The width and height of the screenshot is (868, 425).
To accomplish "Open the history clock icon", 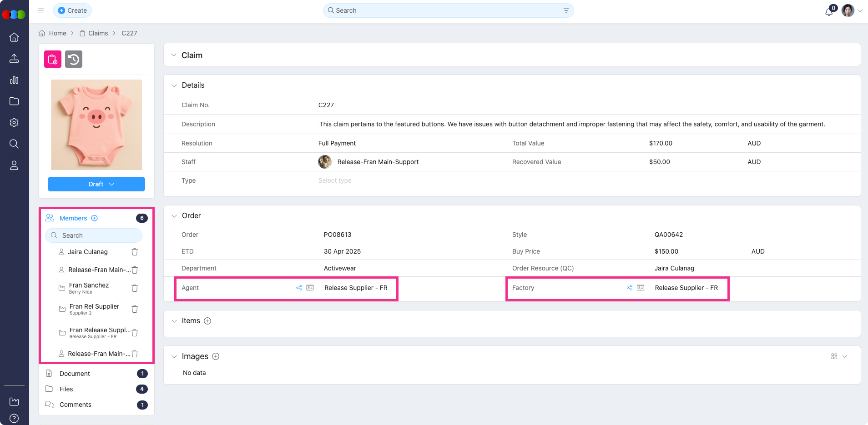I will [74, 59].
